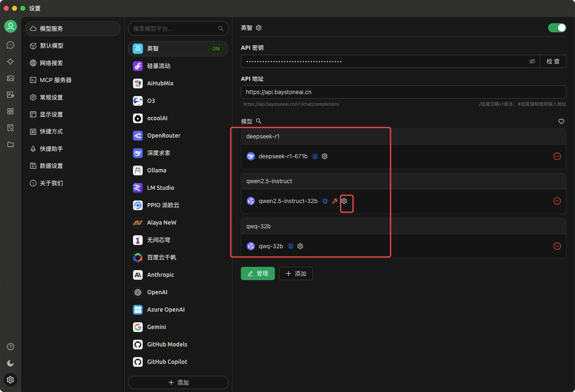
Task: Click the API 地址 input field
Action: pos(403,92)
